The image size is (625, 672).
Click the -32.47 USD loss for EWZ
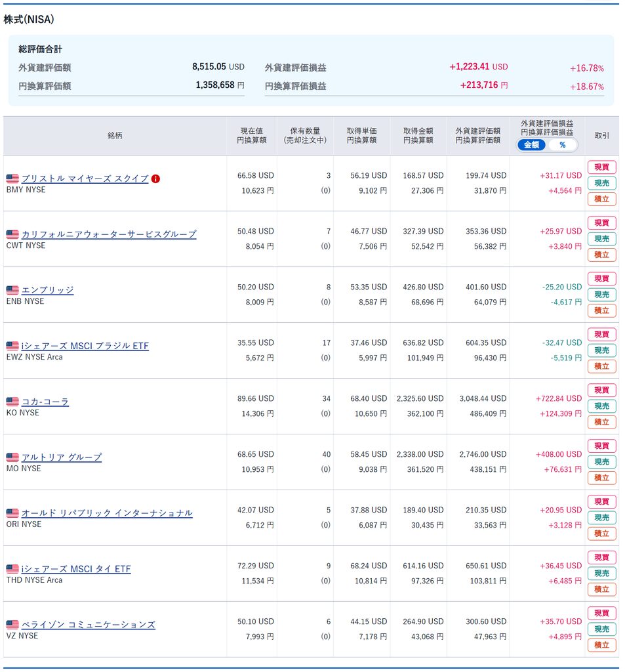pos(561,343)
